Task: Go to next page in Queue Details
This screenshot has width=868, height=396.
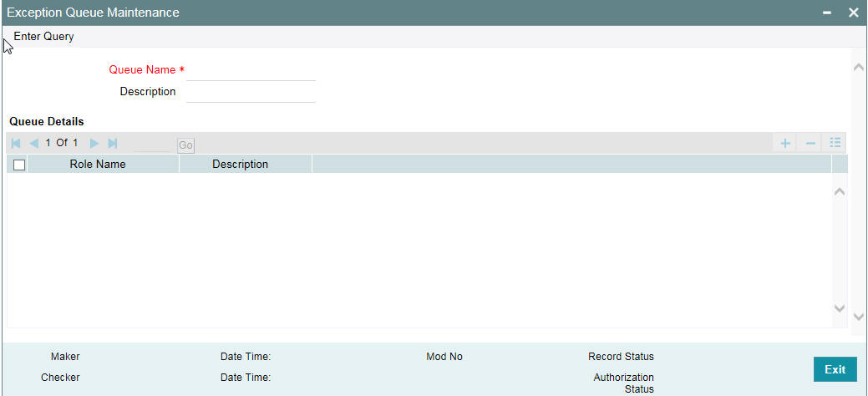Action: pos(94,144)
